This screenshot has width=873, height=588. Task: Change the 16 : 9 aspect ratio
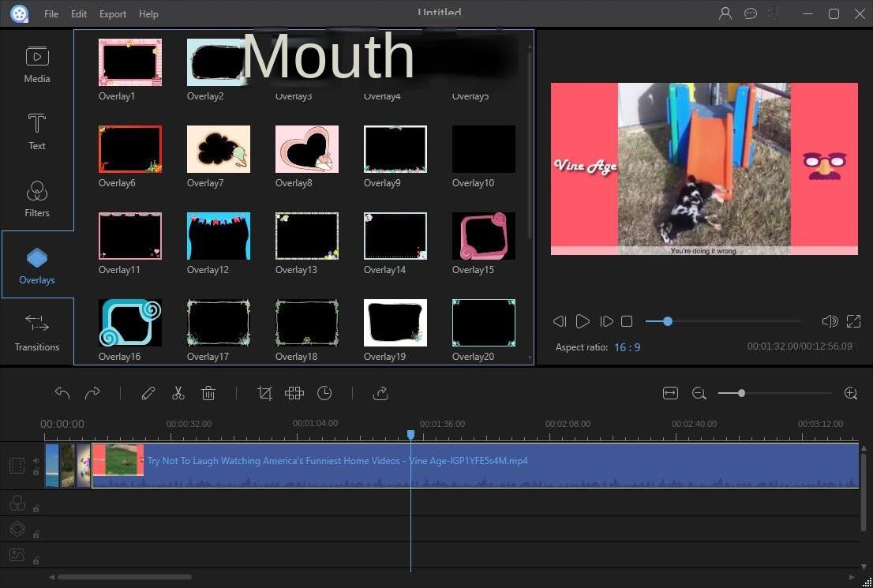coord(627,347)
